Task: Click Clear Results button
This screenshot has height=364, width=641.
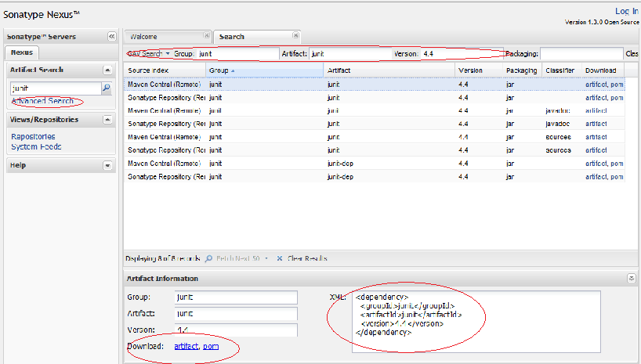Action: [302, 258]
